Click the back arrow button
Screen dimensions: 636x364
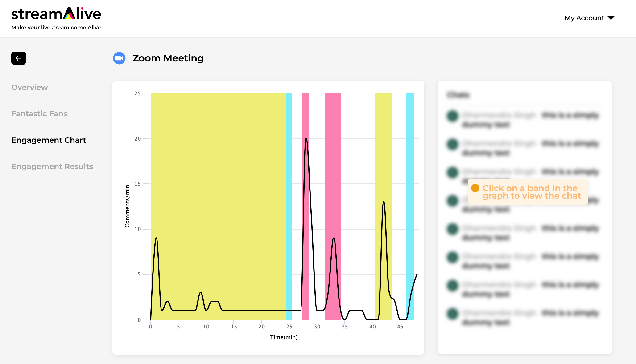click(19, 58)
